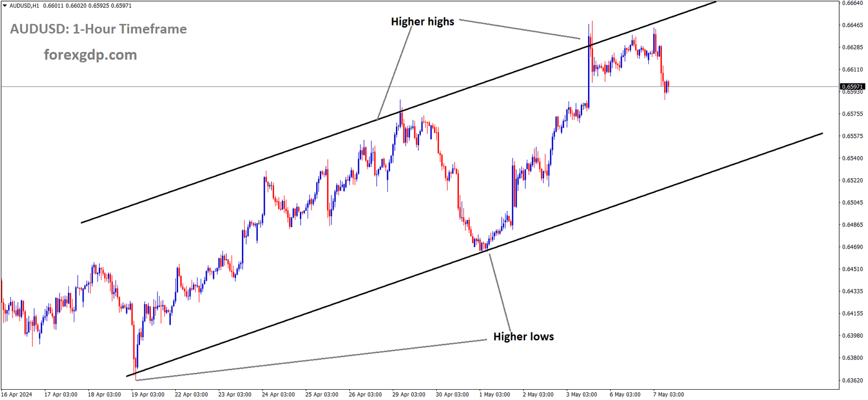This screenshot has width=868, height=400.
Task: Click the '6 May 03:00' date label
Action: point(625,395)
